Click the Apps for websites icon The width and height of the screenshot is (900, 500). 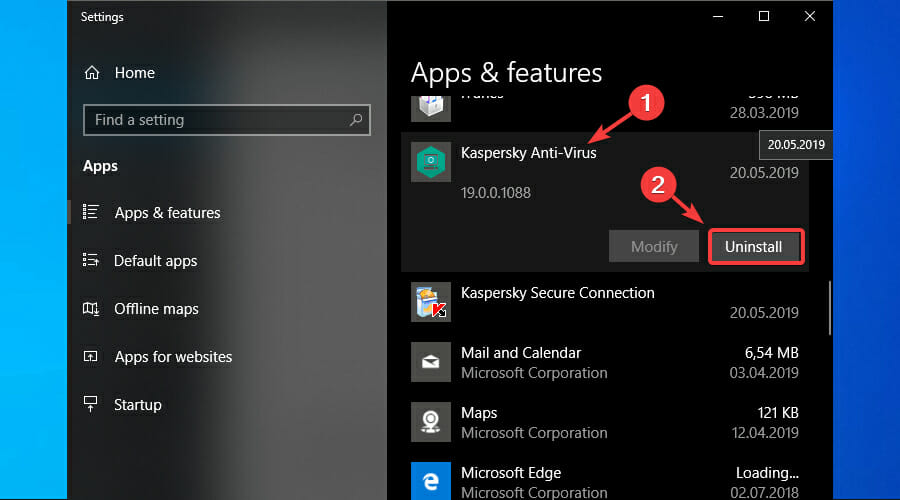pyautogui.click(x=91, y=356)
